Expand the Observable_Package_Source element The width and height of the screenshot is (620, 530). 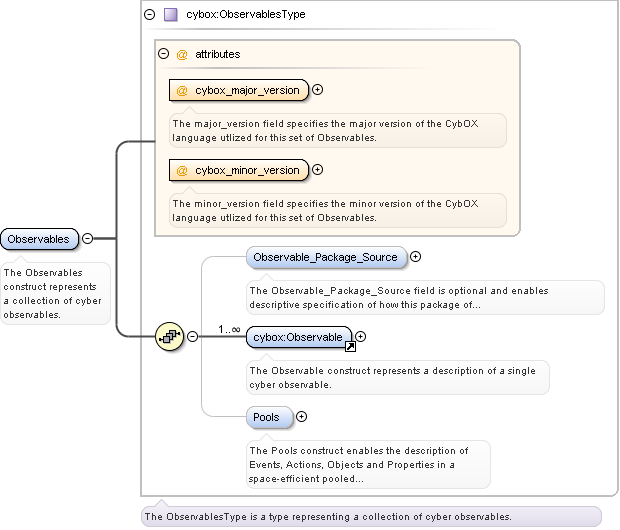click(x=415, y=257)
